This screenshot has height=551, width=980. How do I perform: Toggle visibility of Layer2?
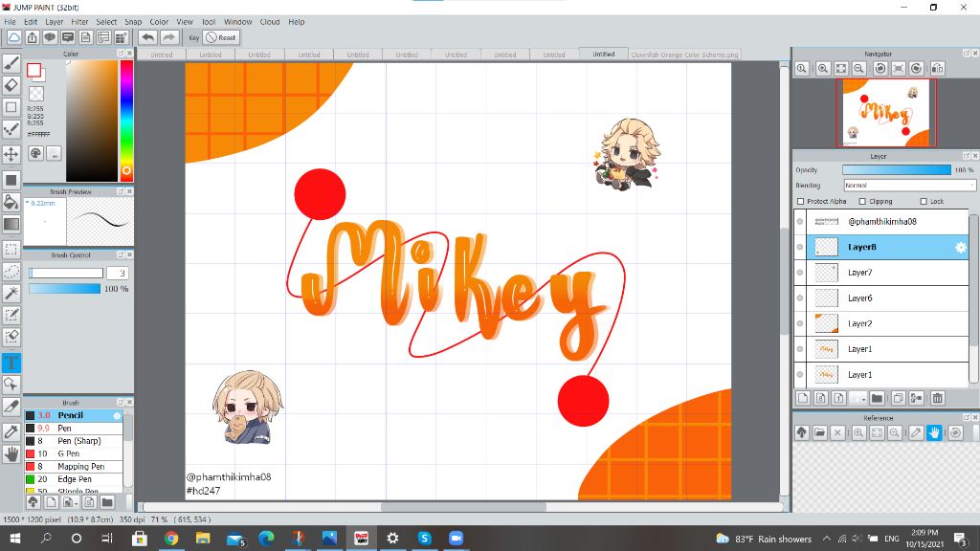click(800, 324)
